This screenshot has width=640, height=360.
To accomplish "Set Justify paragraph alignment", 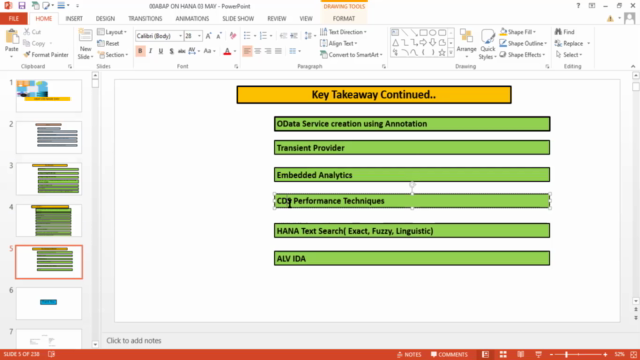I will coord(278,51).
